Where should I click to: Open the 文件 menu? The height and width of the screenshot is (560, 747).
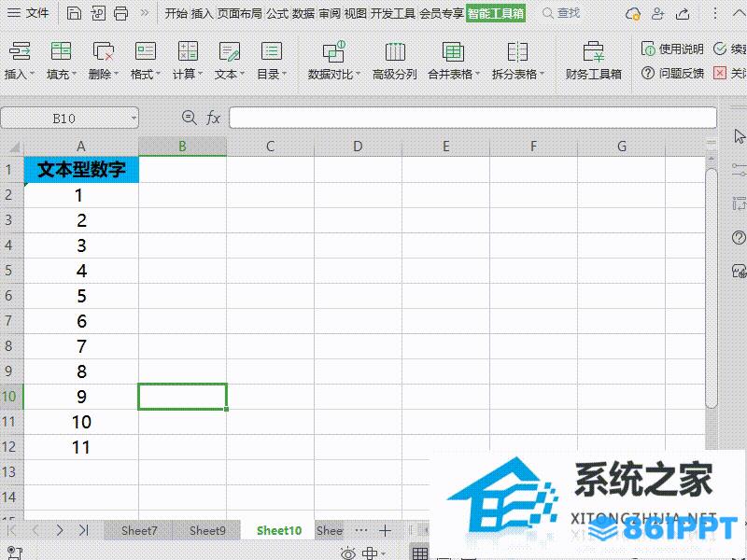[x=31, y=13]
